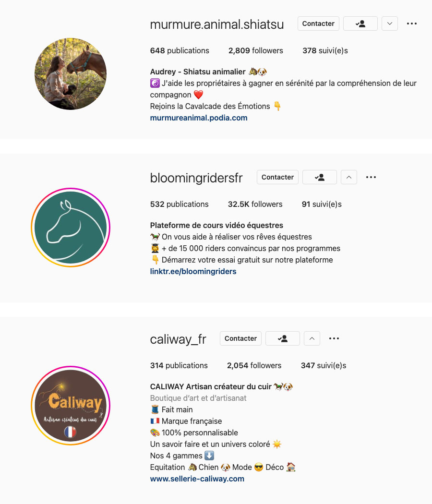This screenshot has height=504, width=432.
Task: Click Contacter button for bloomingridersfr
Action: [277, 177]
